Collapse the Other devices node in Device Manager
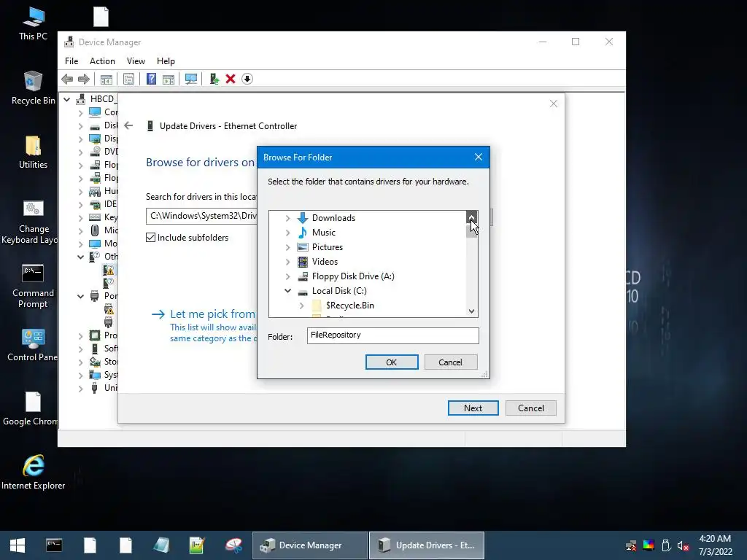 click(x=80, y=257)
